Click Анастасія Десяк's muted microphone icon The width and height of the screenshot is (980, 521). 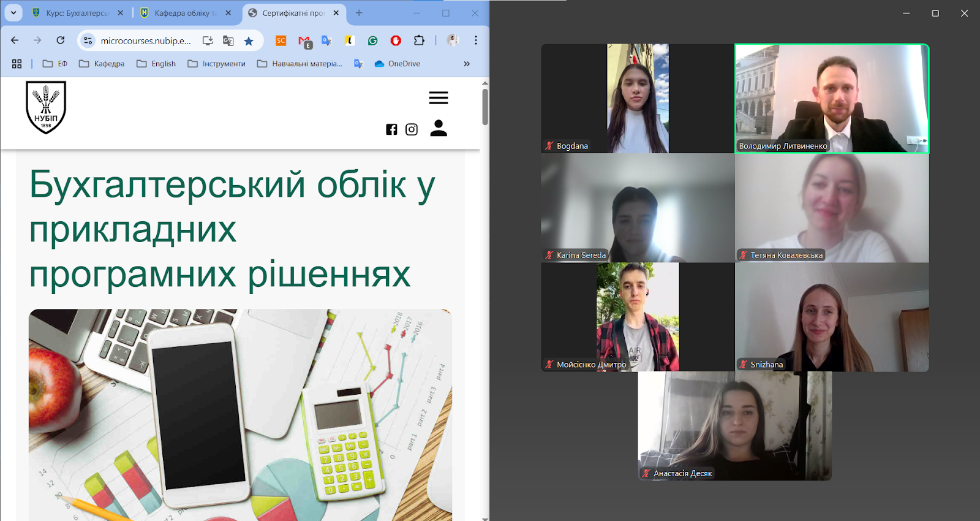(x=646, y=473)
